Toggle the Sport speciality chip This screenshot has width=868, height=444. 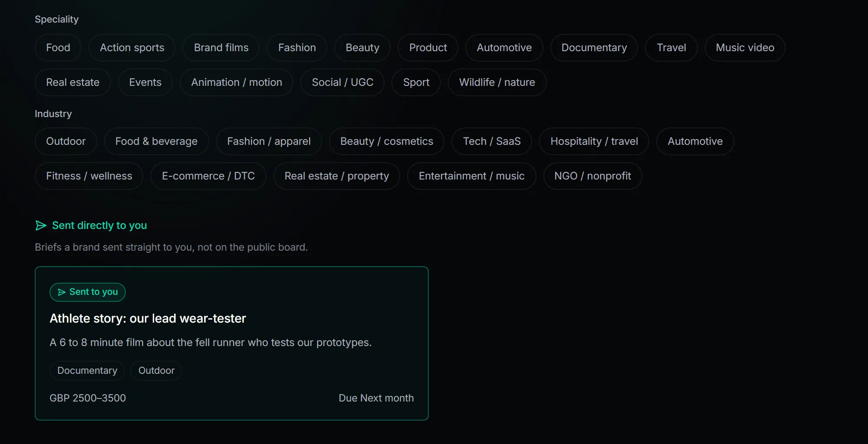[x=416, y=82]
